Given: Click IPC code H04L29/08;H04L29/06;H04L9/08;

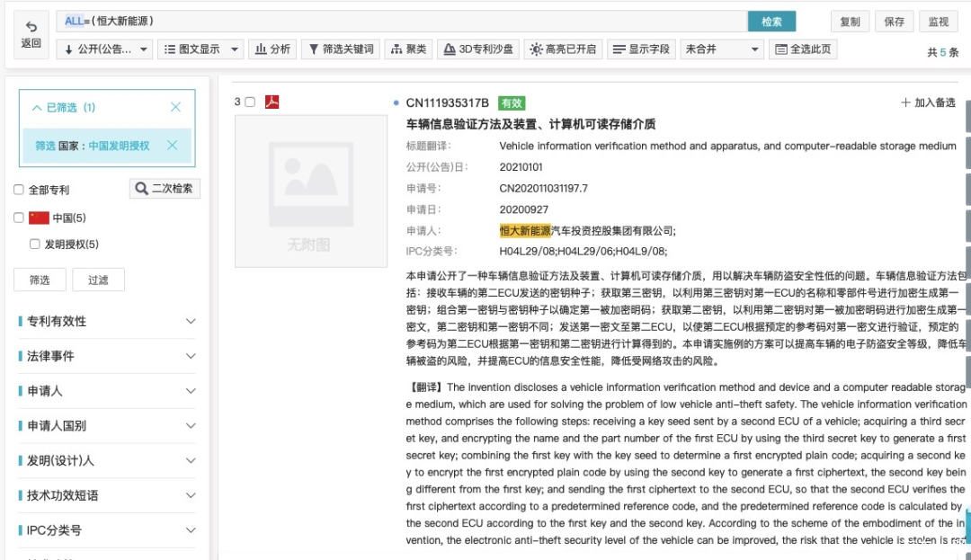Looking at the screenshot, I should coord(583,251).
